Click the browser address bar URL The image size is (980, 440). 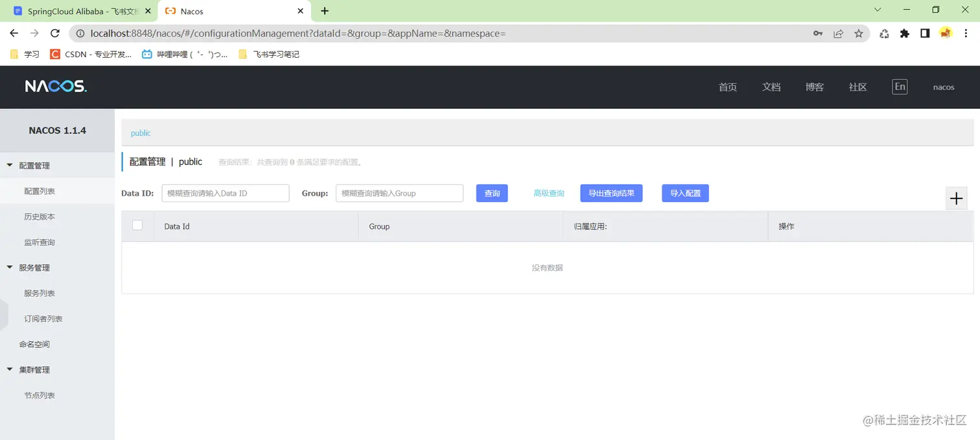point(297,33)
